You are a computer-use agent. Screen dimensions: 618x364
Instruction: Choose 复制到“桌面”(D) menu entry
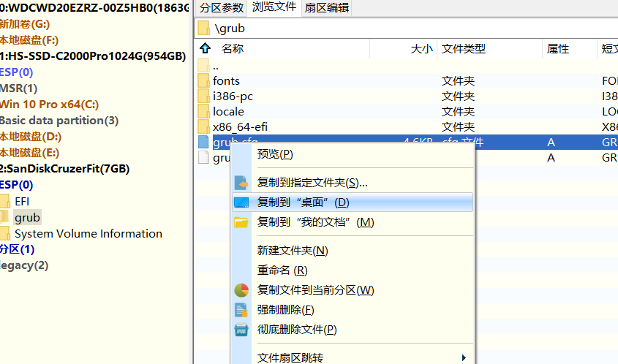tap(353, 202)
